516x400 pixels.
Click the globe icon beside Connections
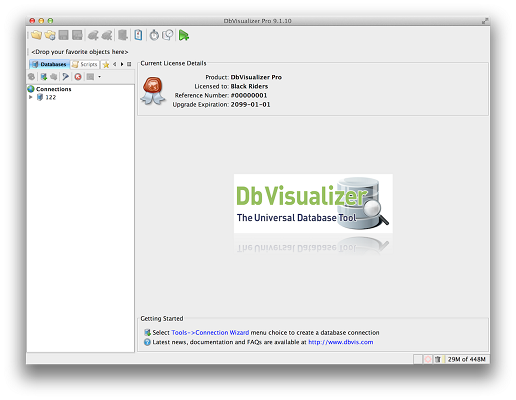[31, 89]
